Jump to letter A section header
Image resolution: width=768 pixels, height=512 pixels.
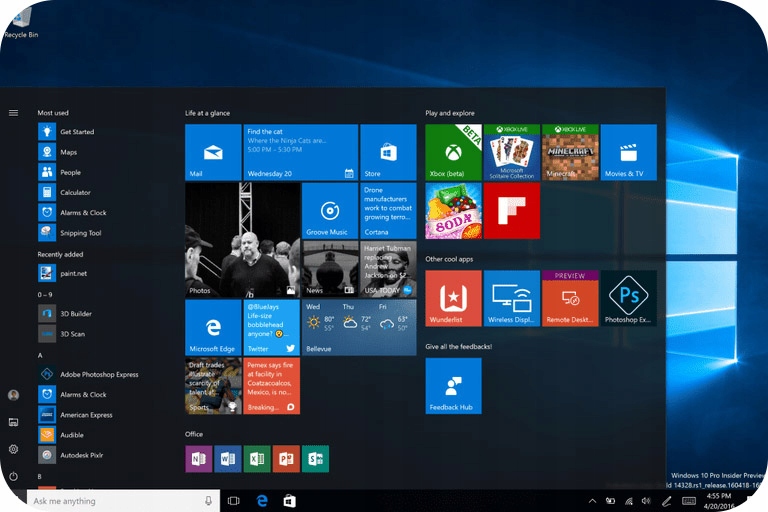(40, 355)
